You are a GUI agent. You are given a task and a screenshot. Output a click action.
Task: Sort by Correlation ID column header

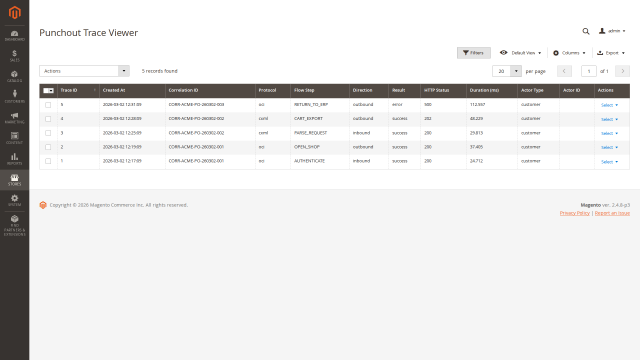click(x=210, y=91)
